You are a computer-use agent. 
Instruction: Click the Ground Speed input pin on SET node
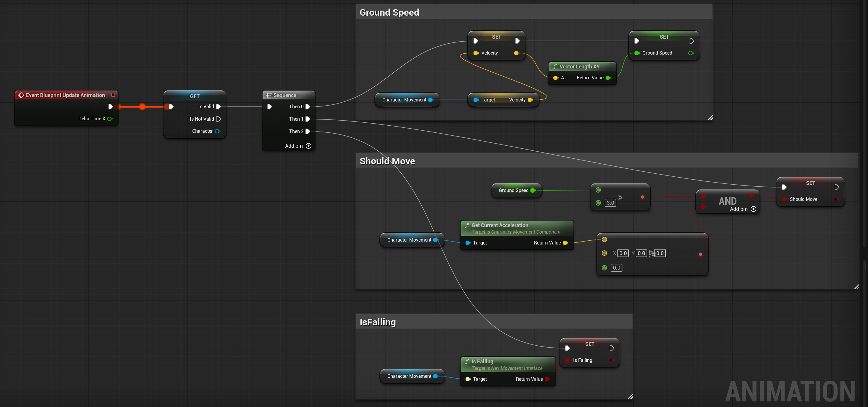(x=637, y=53)
